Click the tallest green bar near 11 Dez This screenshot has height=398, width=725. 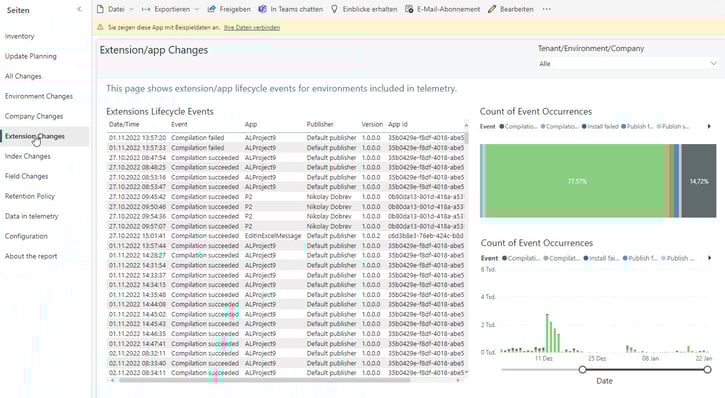[547, 333]
